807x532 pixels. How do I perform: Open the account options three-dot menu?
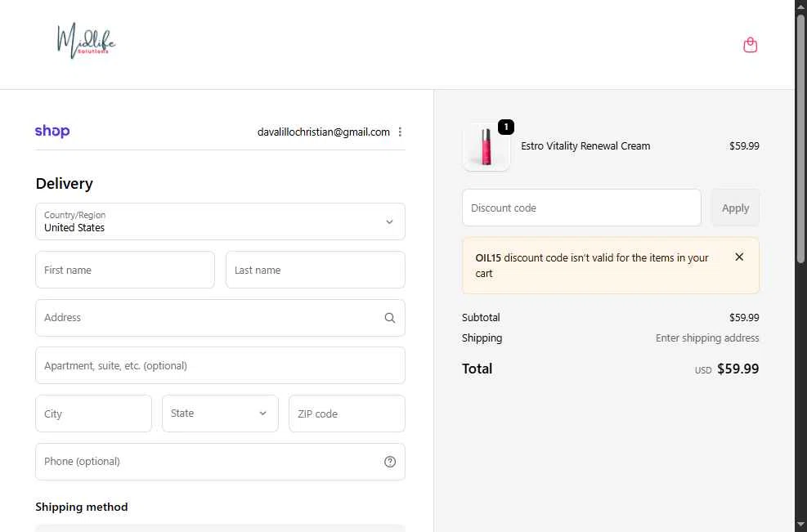click(x=400, y=132)
